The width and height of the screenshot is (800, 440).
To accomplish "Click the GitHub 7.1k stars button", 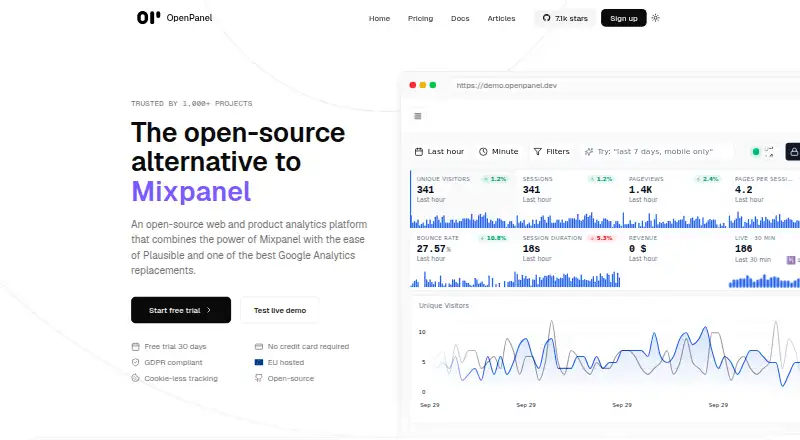I will pos(565,18).
